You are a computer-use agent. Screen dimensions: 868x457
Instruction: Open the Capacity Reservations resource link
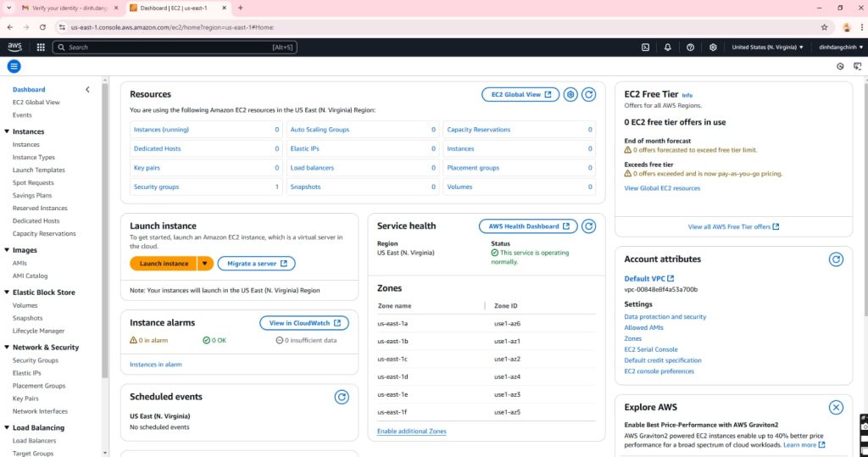[x=479, y=130]
